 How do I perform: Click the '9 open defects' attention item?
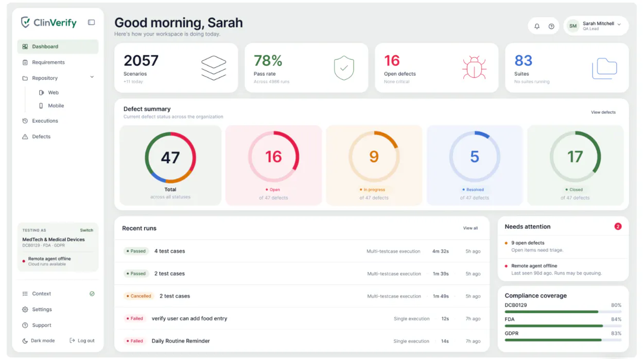tap(563, 246)
